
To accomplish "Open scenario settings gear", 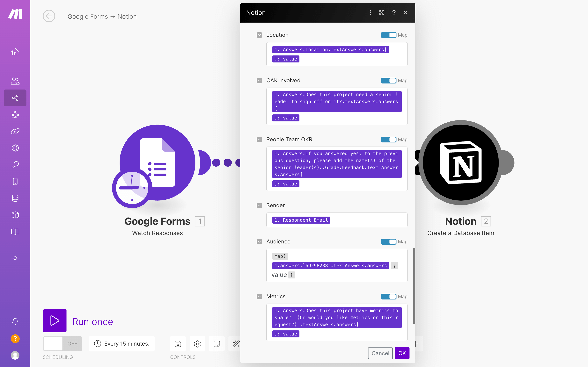I will (197, 344).
